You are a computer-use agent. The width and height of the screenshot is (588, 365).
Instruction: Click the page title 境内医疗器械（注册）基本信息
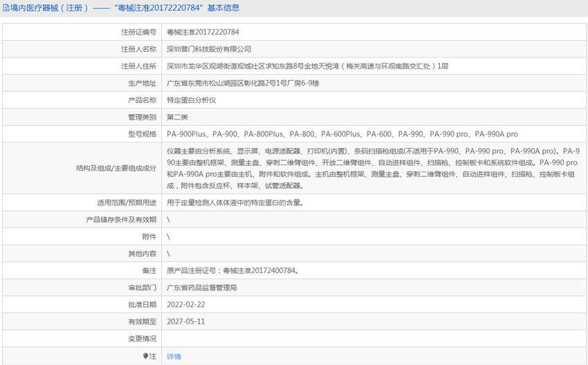[125, 8]
